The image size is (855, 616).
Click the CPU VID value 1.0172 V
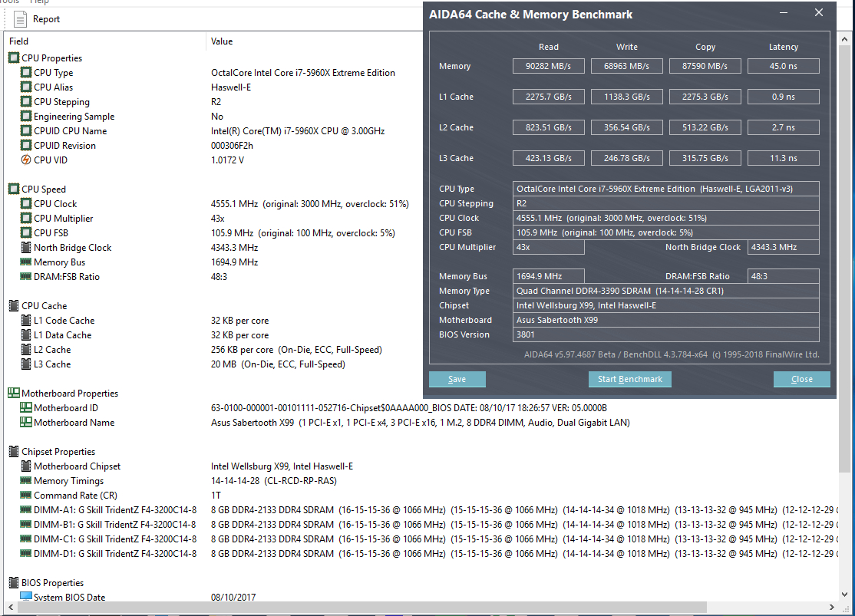227,160
